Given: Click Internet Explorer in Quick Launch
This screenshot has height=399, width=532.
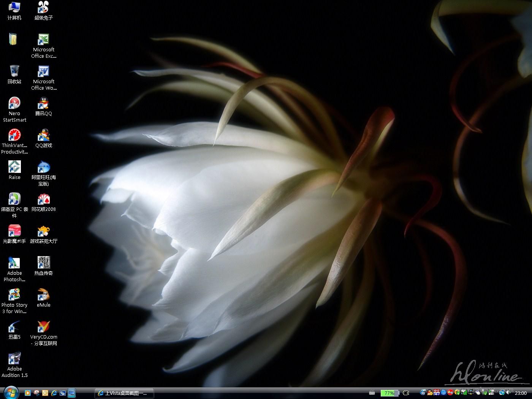Looking at the screenshot, I should coord(54,393).
